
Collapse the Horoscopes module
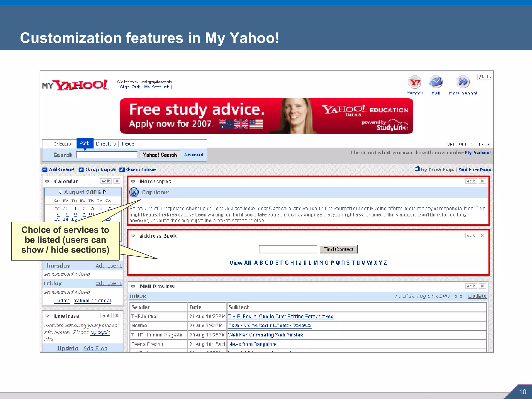[133, 182]
